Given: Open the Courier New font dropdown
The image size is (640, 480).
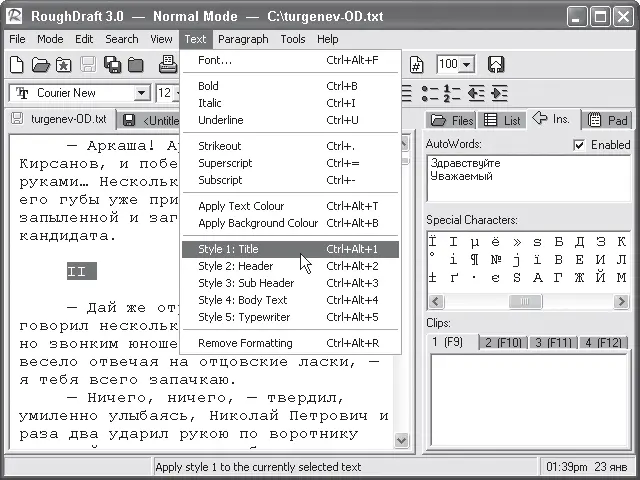Looking at the screenshot, I should click(141, 93).
